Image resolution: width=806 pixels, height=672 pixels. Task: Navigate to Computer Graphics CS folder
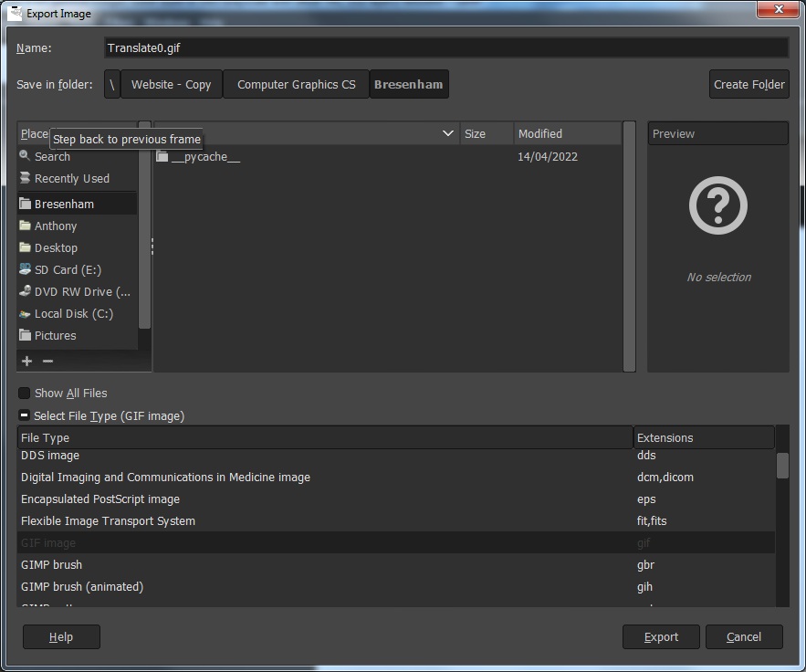(x=296, y=84)
